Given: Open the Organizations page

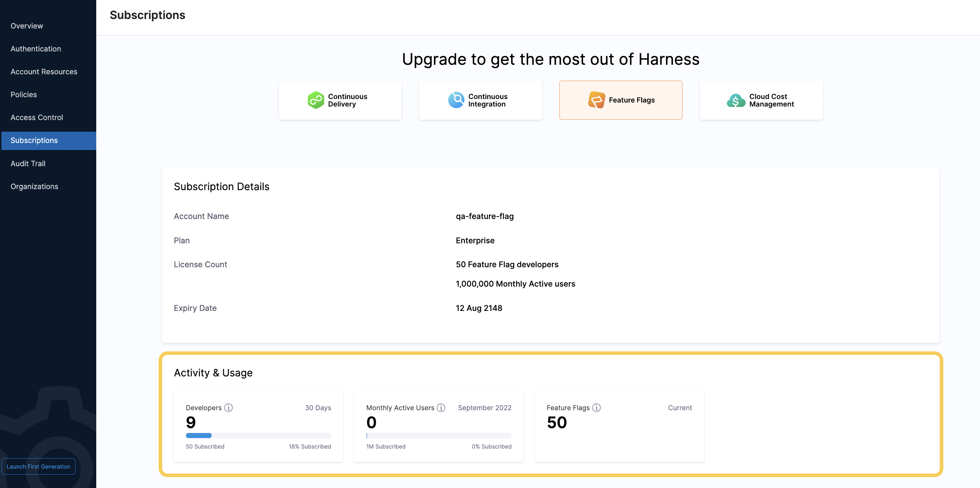Looking at the screenshot, I should tap(34, 186).
